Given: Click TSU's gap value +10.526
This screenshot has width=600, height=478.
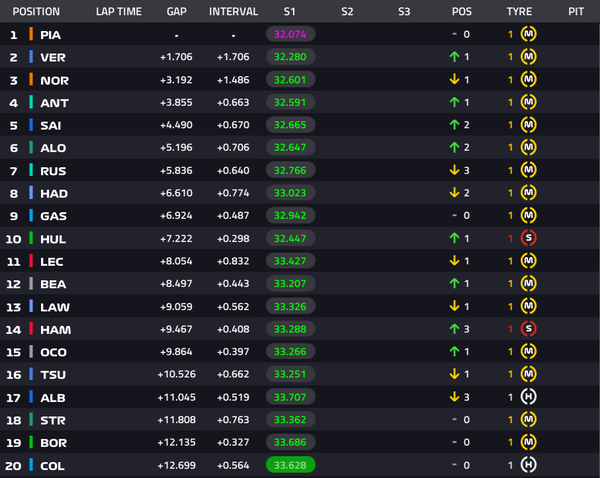Looking at the screenshot, I should point(176,374).
